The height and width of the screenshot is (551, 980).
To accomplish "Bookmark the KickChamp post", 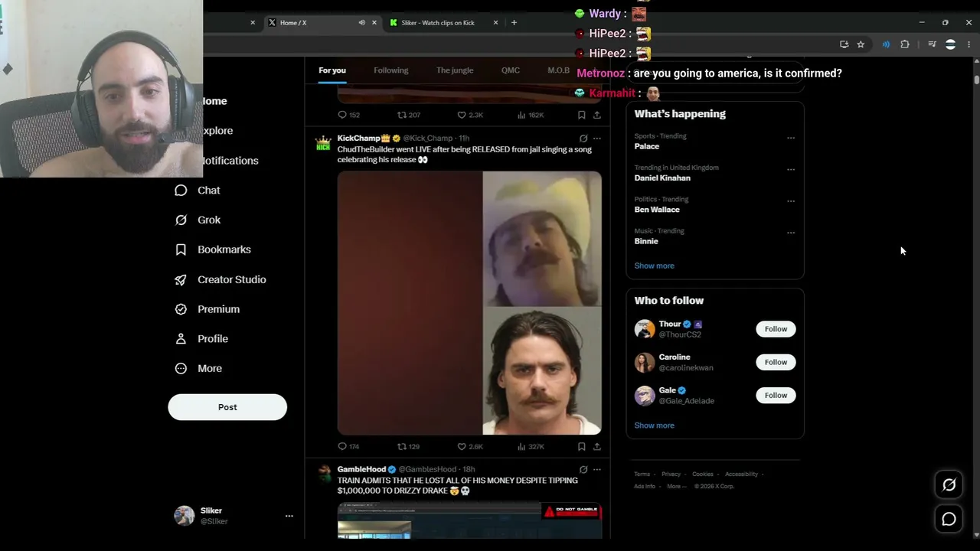I will point(582,446).
